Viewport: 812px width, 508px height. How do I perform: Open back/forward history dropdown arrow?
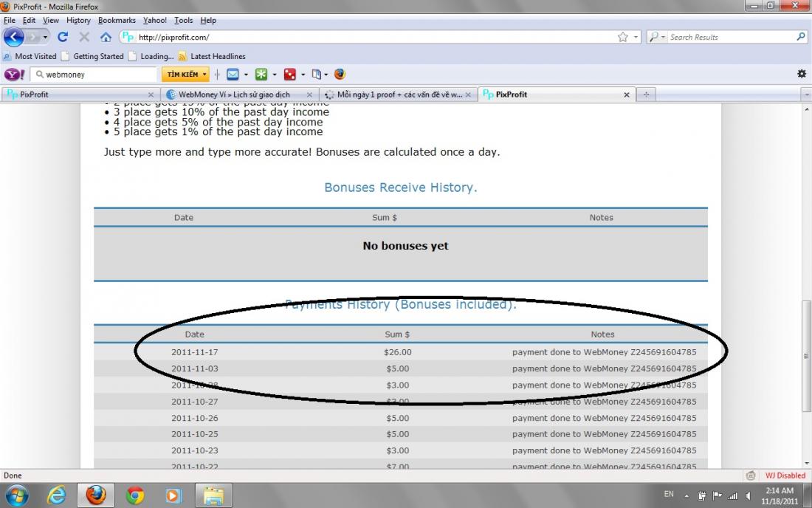coord(45,37)
